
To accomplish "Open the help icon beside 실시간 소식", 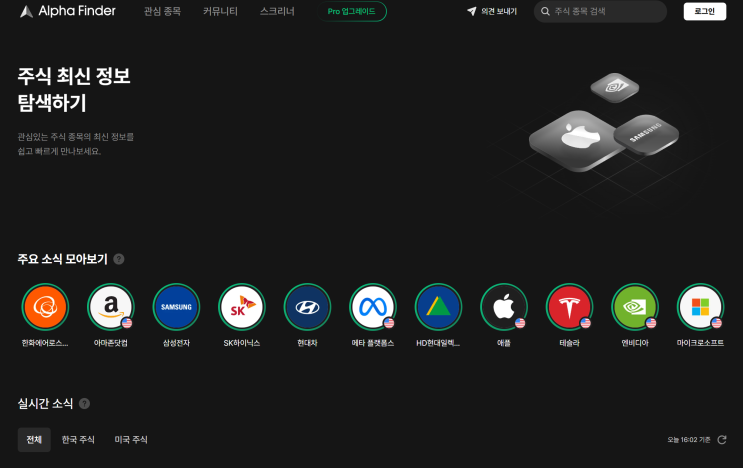I will click(x=84, y=404).
